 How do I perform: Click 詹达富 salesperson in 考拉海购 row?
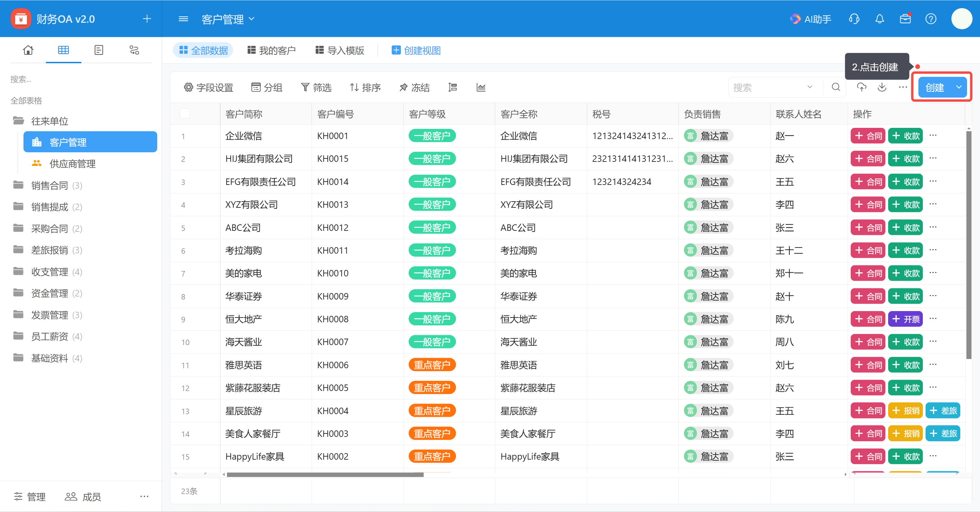708,250
